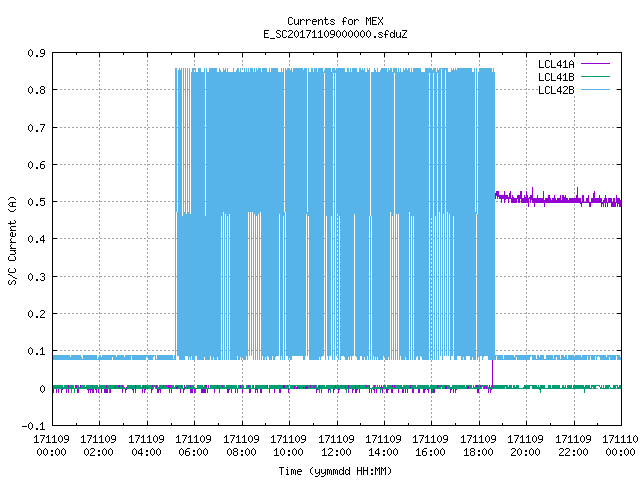Viewport: 640px width, 480px height.
Task: Click the 0.8 y-axis tick label
Action: 36,90
